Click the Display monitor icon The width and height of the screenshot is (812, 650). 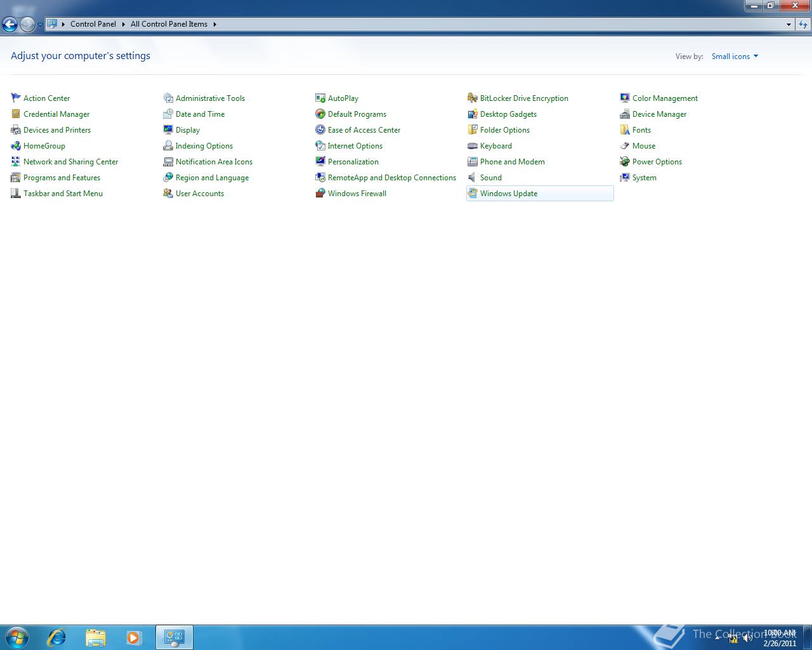[x=168, y=129]
